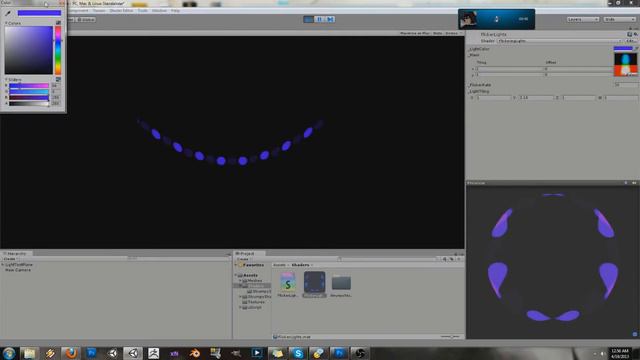The height and width of the screenshot is (360, 640).
Task: Click the current color preview bar
Action: [x=39, y=13]
